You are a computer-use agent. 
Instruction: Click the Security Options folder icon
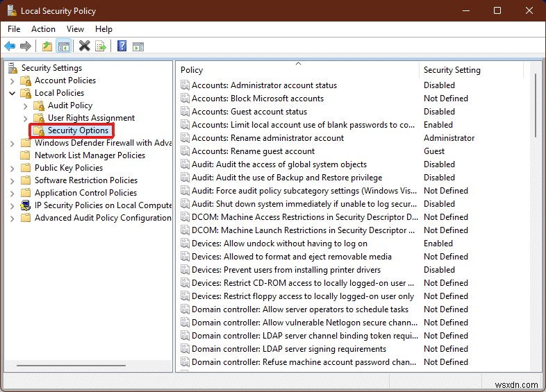[39, 131]
